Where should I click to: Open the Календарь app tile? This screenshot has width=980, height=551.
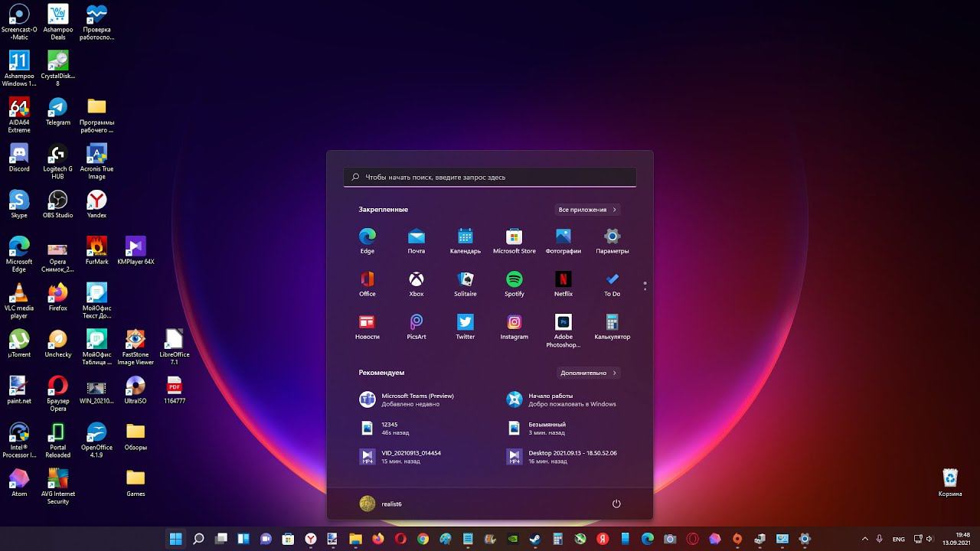(465, 241)
